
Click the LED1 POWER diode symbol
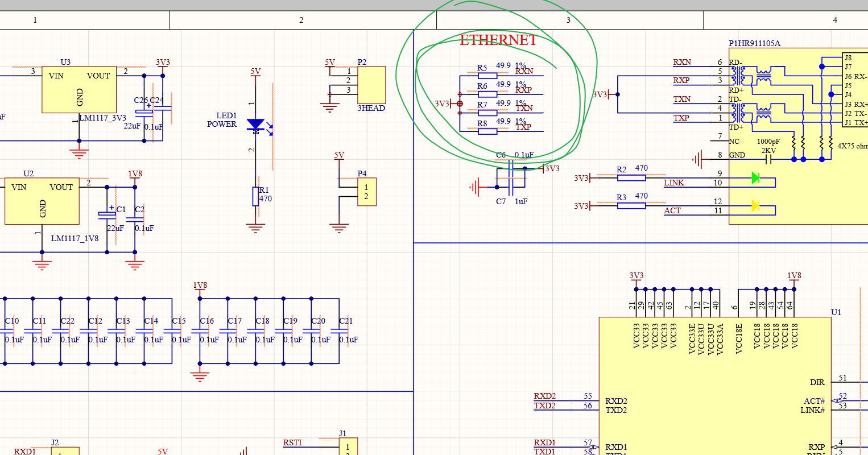pos(255,126)
